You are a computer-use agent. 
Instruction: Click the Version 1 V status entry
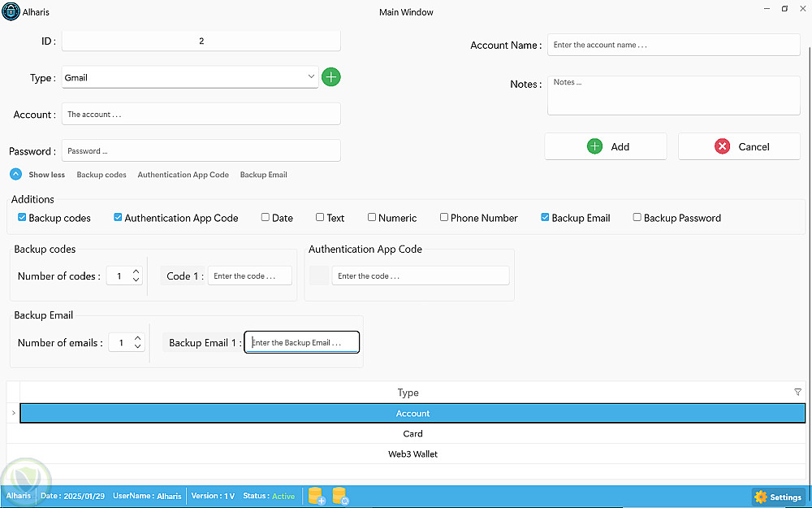(x=213, y=496)
